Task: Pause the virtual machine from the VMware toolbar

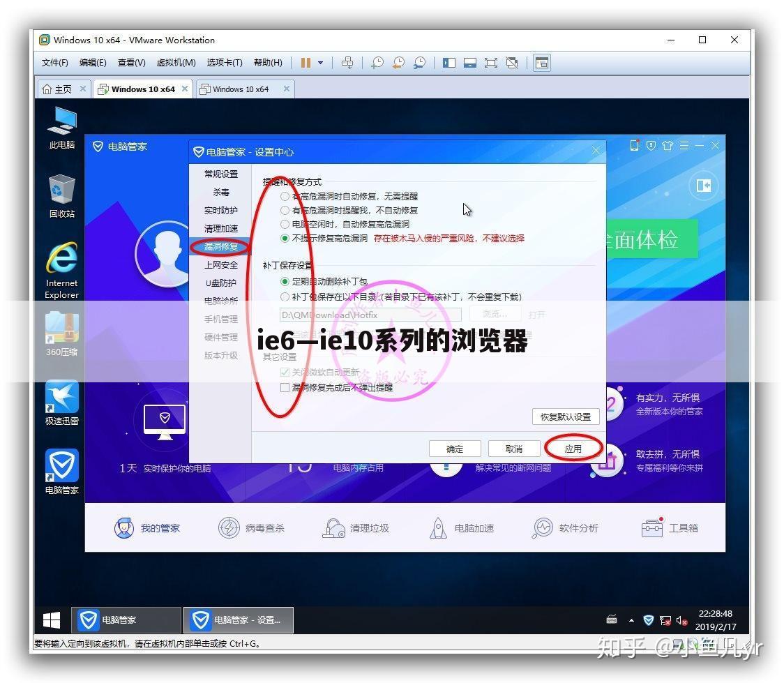Action: [x=306, y=63]
